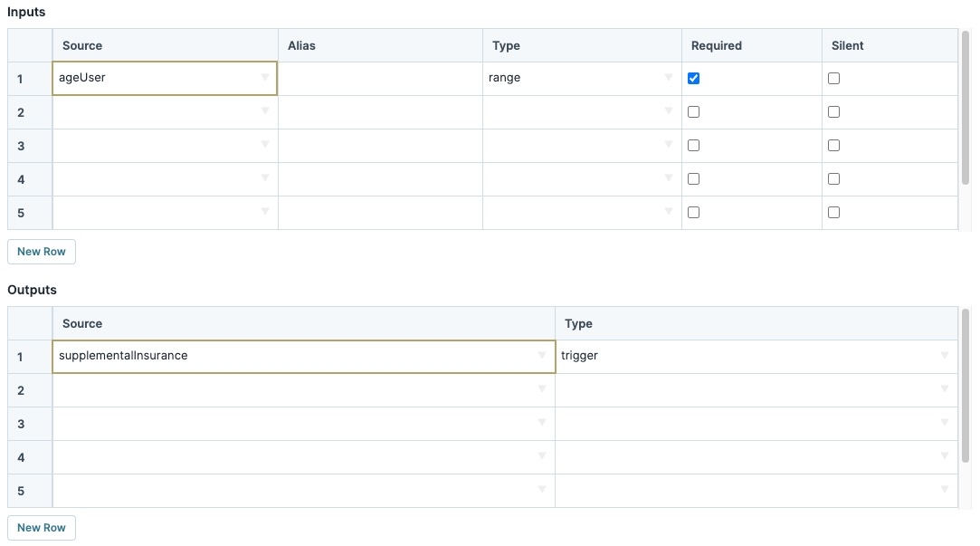This screenshot has width=980, height=546.
Task: Open Source dropdown in Outputs row 2
Action: 542,389
